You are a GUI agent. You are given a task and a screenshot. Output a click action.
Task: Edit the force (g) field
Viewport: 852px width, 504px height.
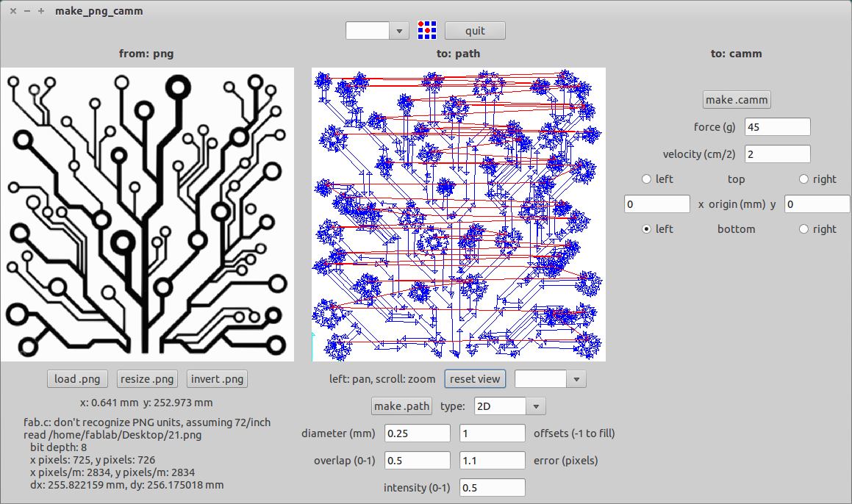[778, 127]
